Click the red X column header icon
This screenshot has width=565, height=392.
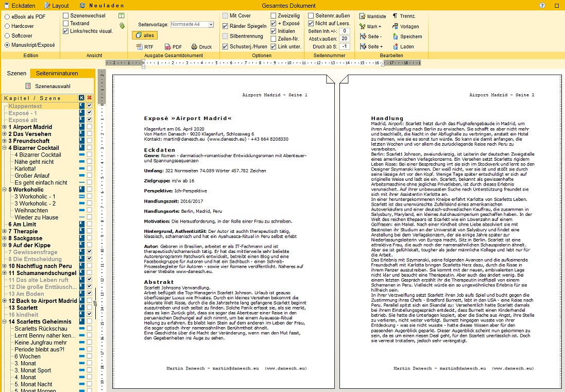[90, 98]
